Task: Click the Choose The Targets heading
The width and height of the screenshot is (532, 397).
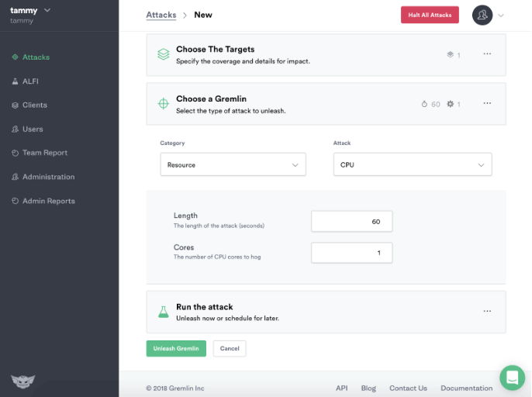Action: 215,49
